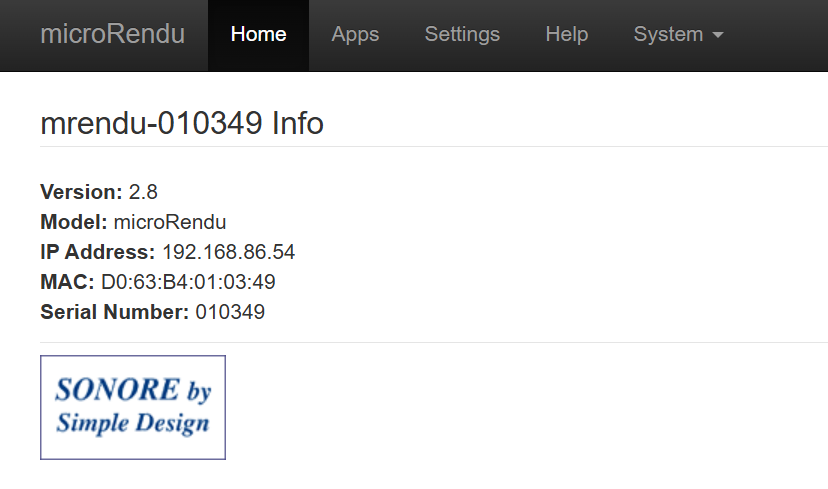The width and height of the screenshot is (828, 489).
Task: Open the Home tab
Action: tap(258, 35)
